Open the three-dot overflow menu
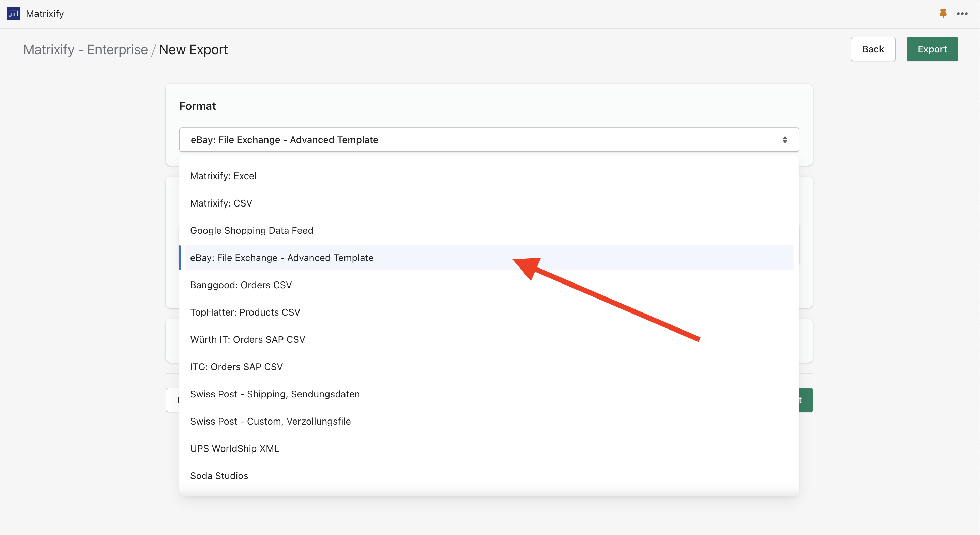The image size is (980, 535). 962,14
